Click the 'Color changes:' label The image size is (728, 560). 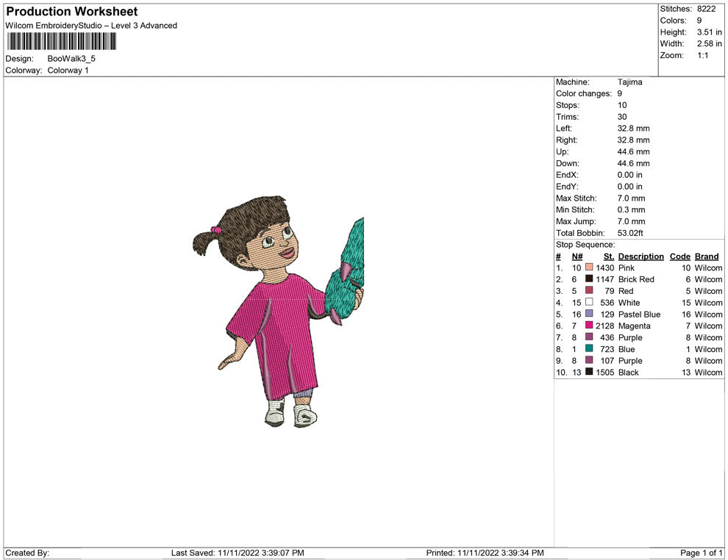584,94
